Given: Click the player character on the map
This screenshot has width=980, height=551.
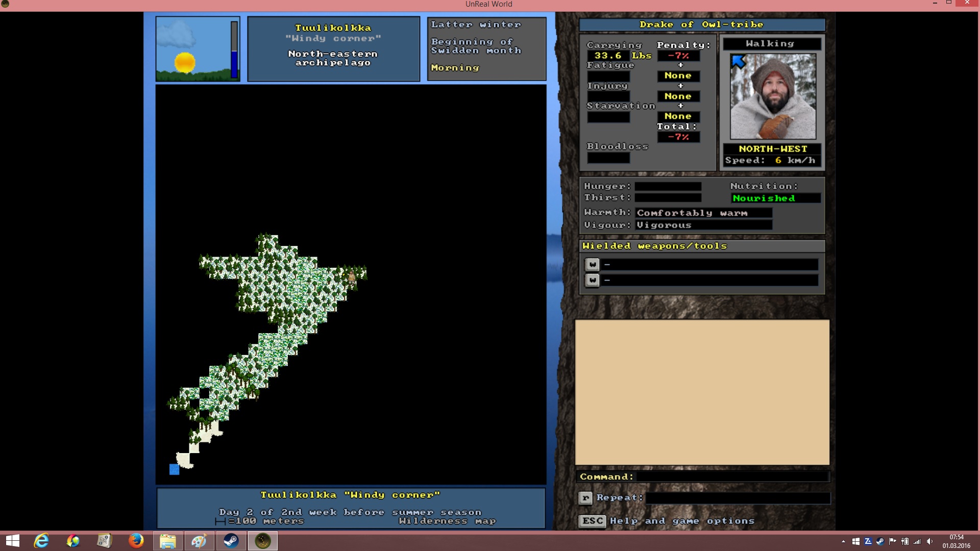Looking at the screenshot, I should coord(352,277).
